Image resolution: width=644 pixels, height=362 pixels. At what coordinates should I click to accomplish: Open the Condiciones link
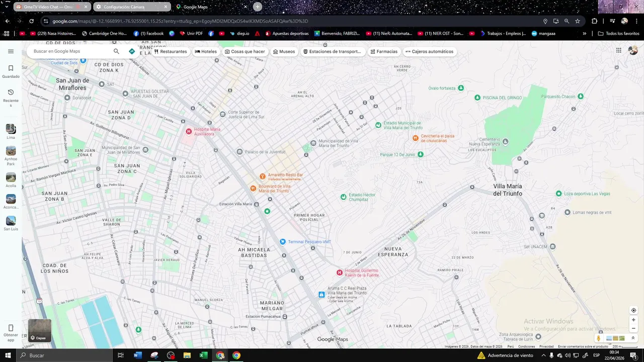pos(526,346)
